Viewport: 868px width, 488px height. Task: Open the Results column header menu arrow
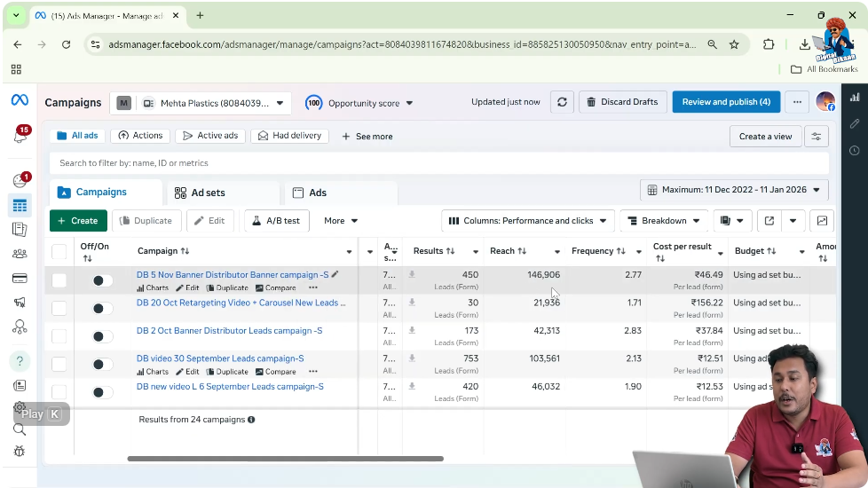(x=476, y=252)
